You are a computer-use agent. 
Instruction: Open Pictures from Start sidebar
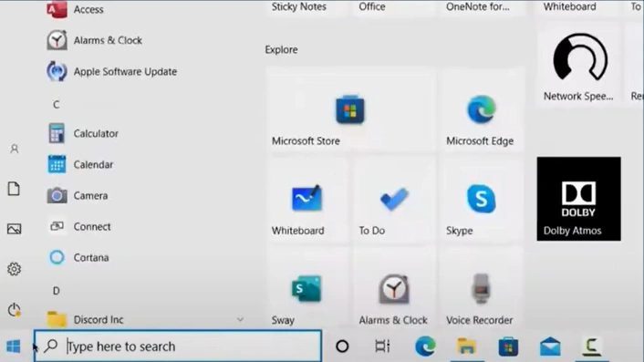click(14, 229)
